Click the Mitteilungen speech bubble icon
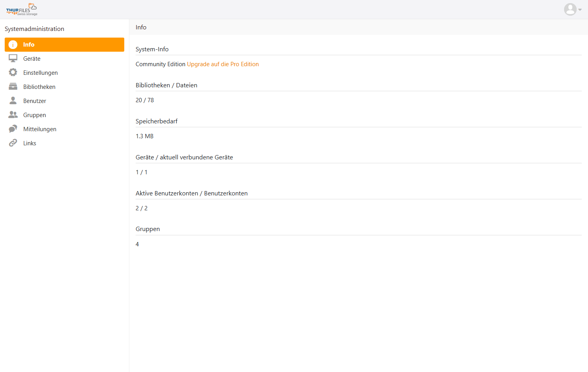 13,129
